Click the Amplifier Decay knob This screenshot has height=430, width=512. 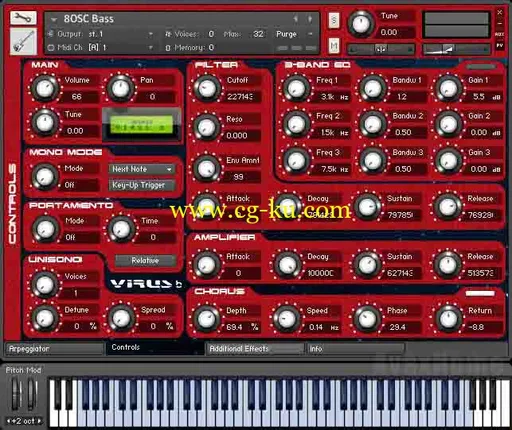click(x=287, y=265)
